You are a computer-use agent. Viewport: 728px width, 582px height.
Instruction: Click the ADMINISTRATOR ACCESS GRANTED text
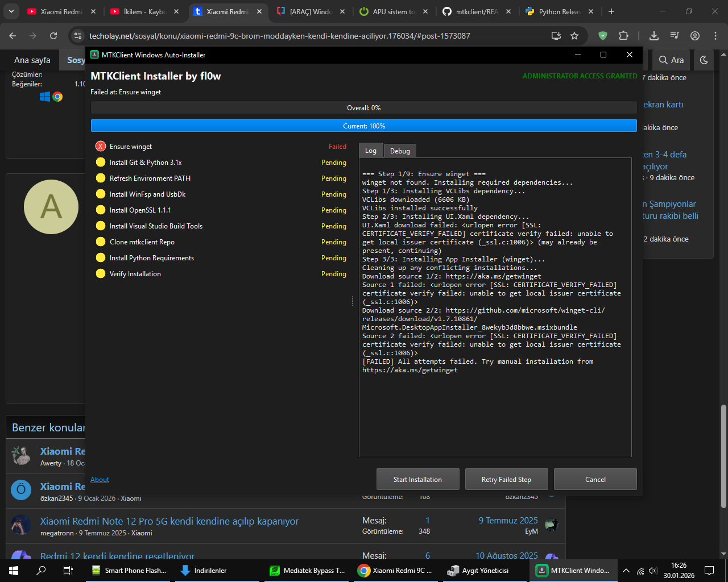pyautogui.click(x=580, y=76)
